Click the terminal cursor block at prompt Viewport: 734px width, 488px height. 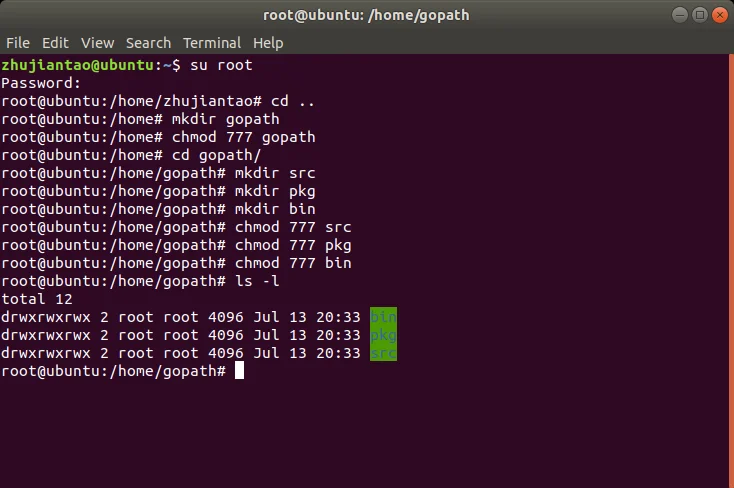pos(239,370)
